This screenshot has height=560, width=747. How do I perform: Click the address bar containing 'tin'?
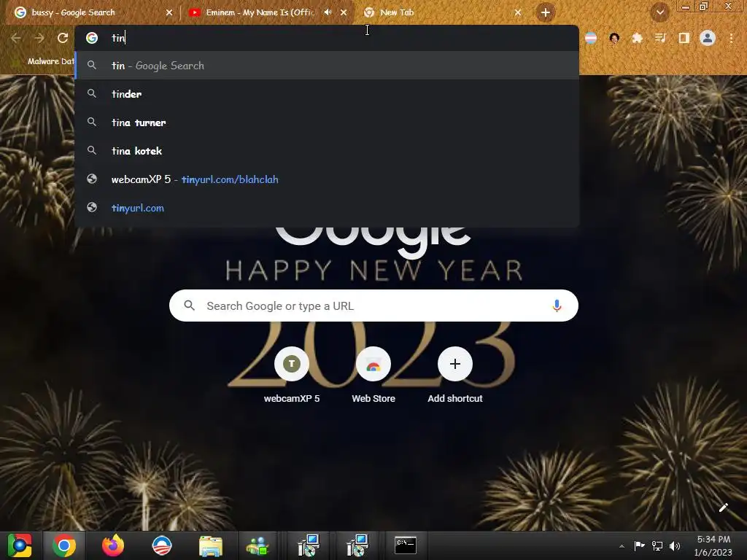[327, 38]
